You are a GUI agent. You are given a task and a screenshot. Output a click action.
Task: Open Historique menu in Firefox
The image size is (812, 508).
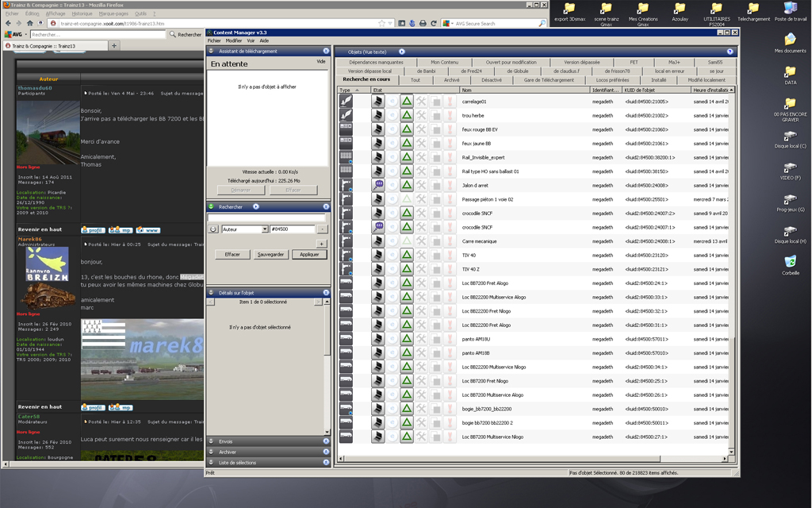point(82,13)
